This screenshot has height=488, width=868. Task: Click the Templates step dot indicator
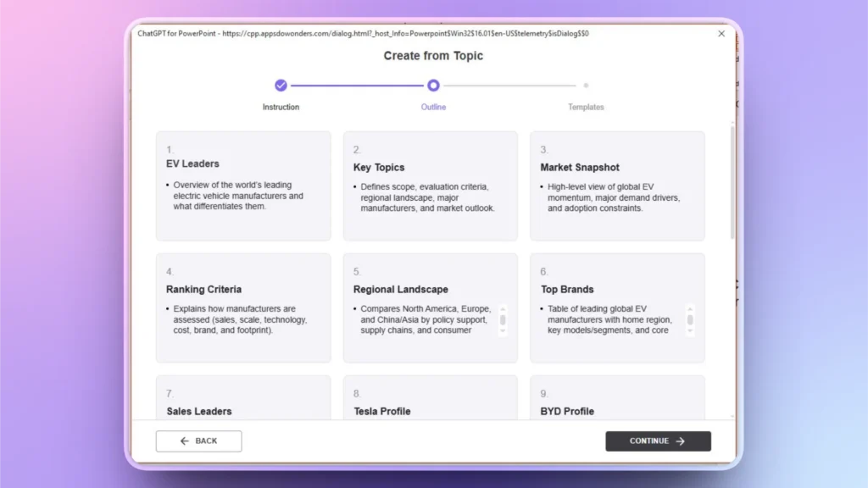(586, 86)
